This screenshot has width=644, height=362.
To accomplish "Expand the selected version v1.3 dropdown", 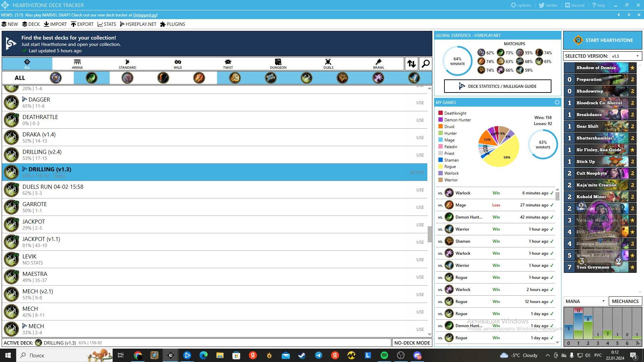I will coord(626,56).
